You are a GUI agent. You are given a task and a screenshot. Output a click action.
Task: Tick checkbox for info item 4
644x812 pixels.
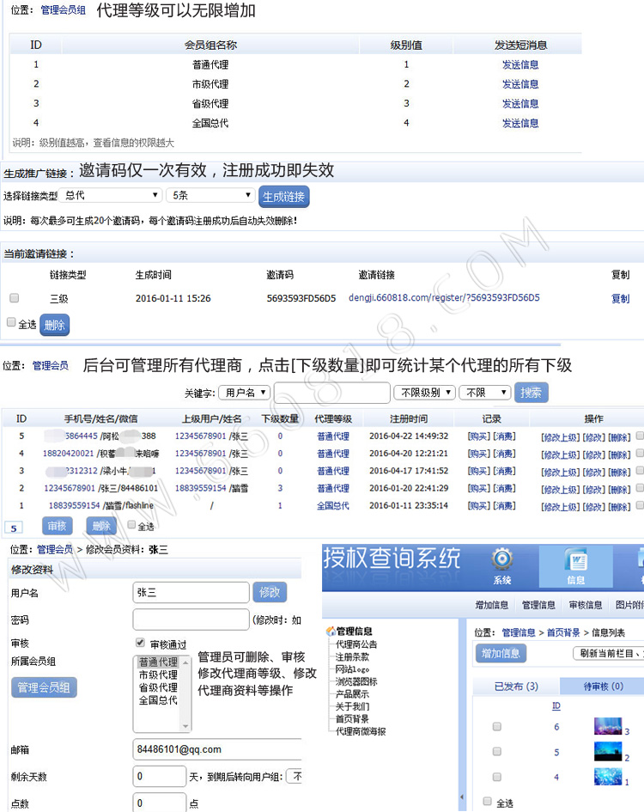(497, 777)
